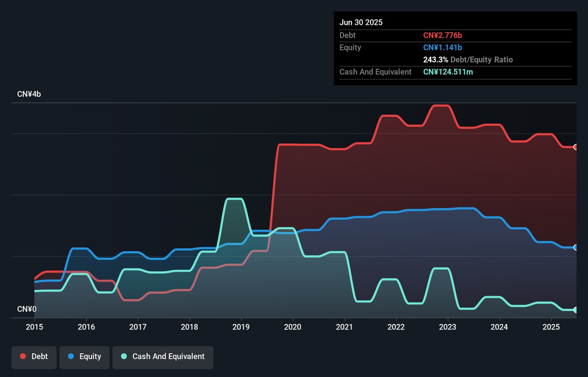Click the CN¥4b y-axis label
This screenshot has height=377, width=588.
[x=29, y=94]
